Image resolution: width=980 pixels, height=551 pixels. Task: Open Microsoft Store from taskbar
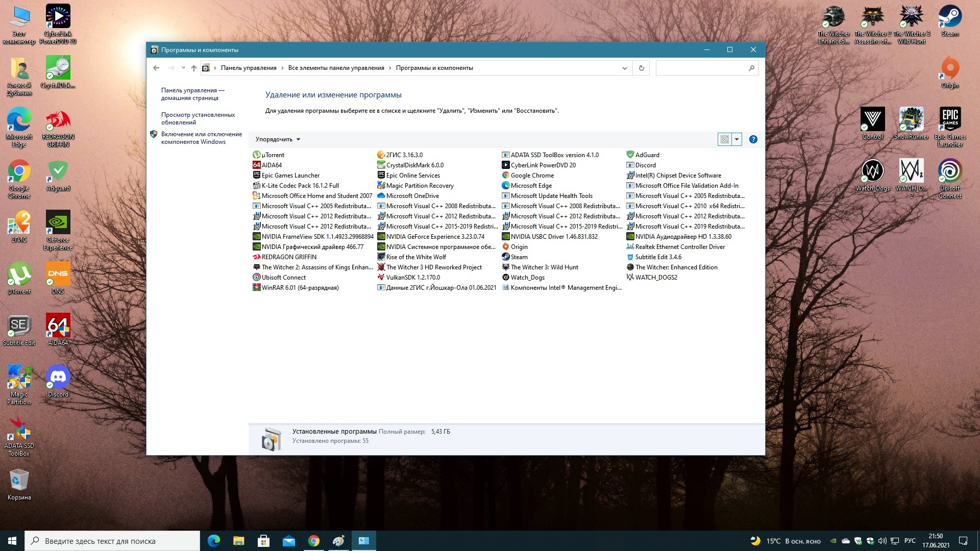pos(263,541)
